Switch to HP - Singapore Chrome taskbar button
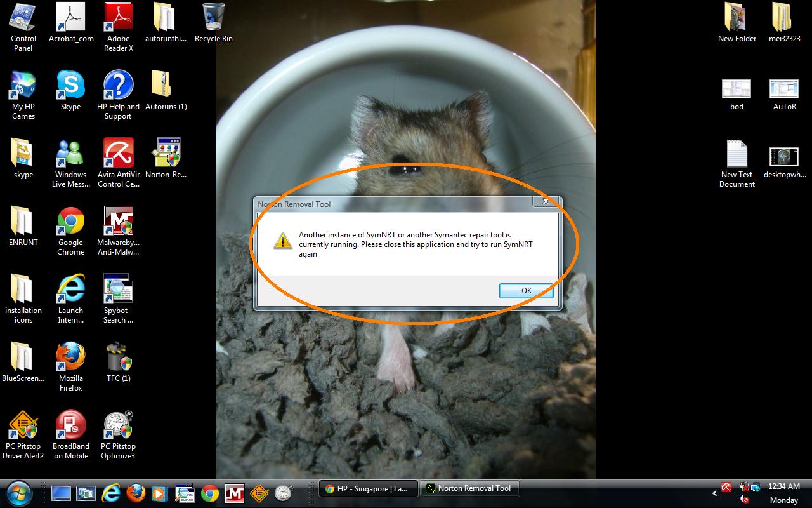 [369, 489]
